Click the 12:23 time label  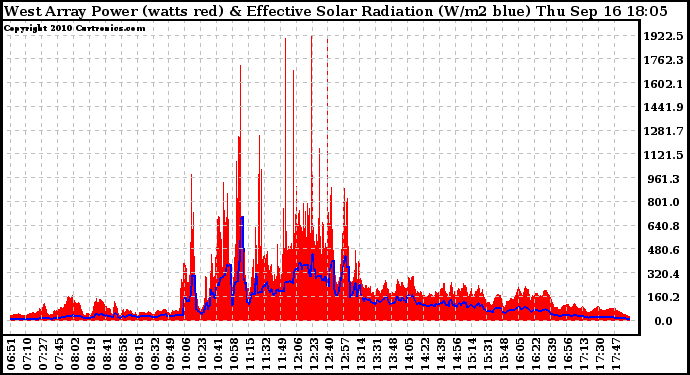pyautogui.click(x=314, y=354)
